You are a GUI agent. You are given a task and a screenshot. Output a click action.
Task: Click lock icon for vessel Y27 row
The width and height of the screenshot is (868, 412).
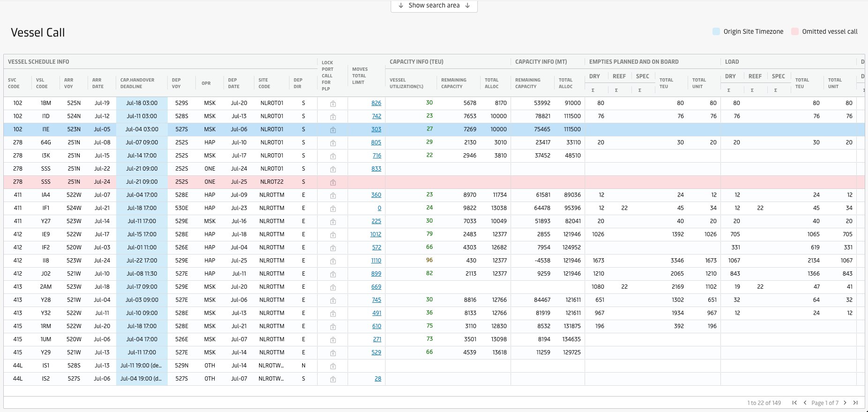pos(333,221)
